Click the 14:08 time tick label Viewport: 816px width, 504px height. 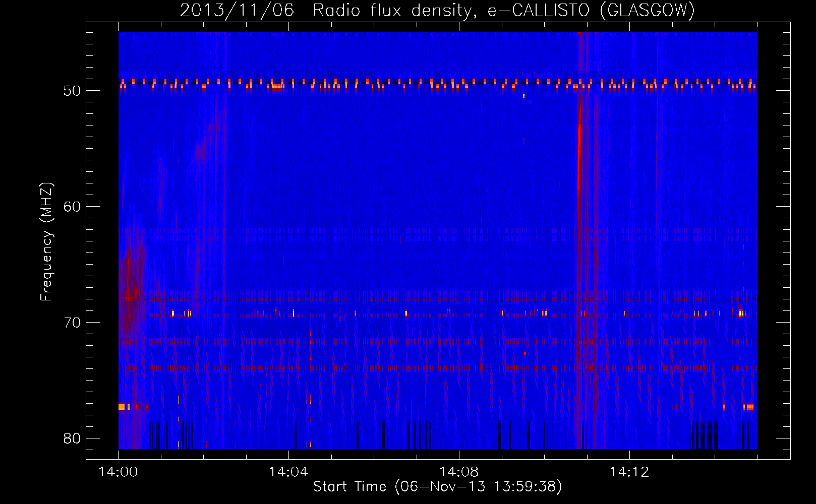click(x=459, y=472)
